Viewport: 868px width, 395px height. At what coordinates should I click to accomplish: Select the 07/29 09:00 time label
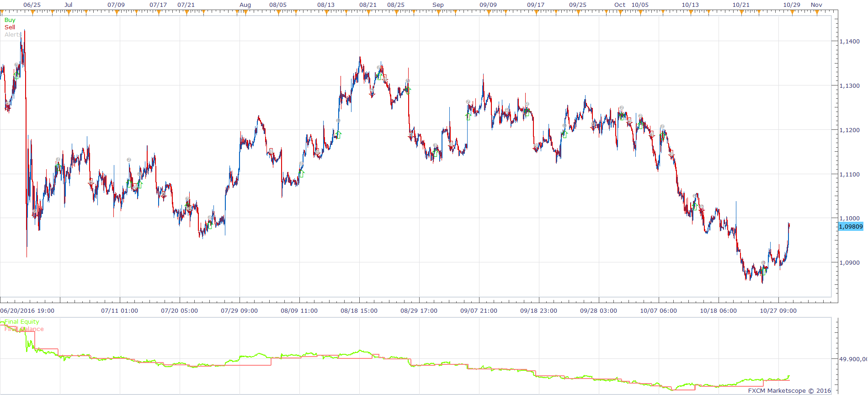(239, 311)
